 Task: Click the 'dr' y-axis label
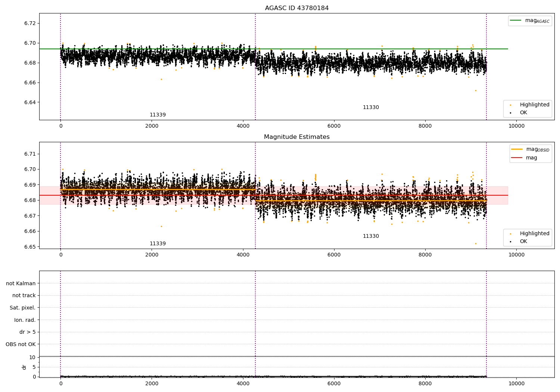coord(24,367)
